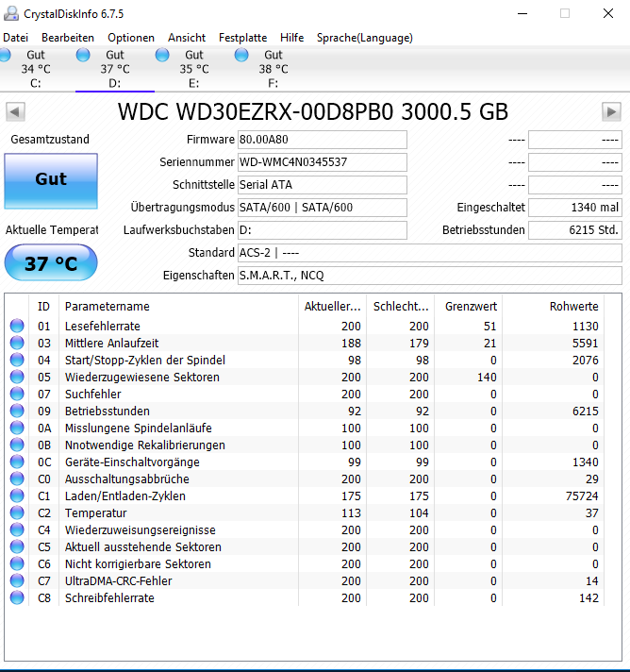Click status orb of Geräte-Einschaltvorgänge row
The width and height of the screenshot is (630, 672).
[x=17, y=462]
